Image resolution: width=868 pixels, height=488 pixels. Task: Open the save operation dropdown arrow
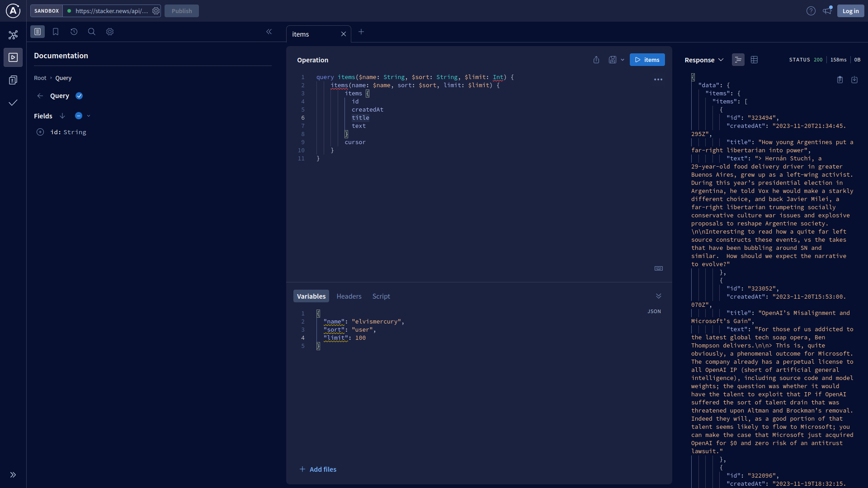(x=623, y=60)
